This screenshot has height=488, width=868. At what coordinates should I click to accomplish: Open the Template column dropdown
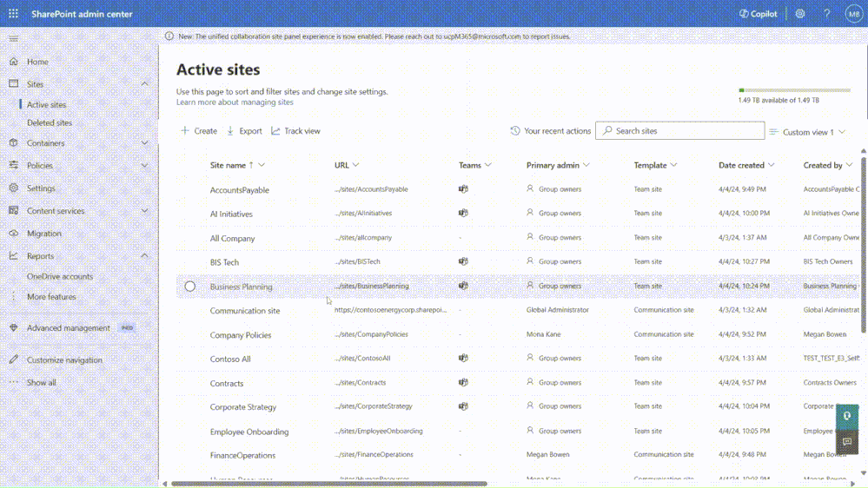673,165
